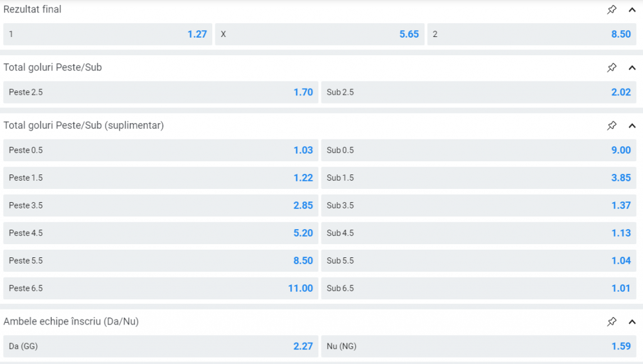Choose Nu (NG) at 1.59
Viewport: 643px width, 364px height.
[x=478, y=346]
